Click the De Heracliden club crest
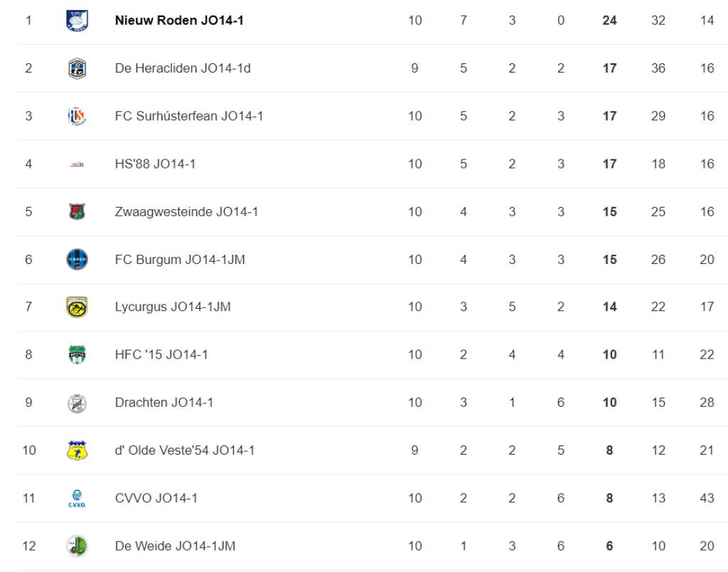The image size is (728, 572). pos(77,68)
